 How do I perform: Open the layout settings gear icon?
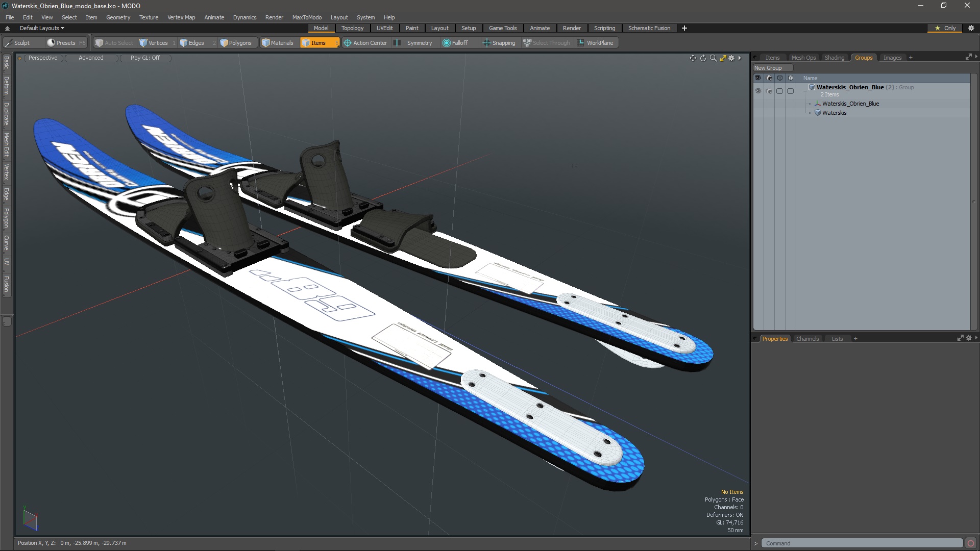971,28
